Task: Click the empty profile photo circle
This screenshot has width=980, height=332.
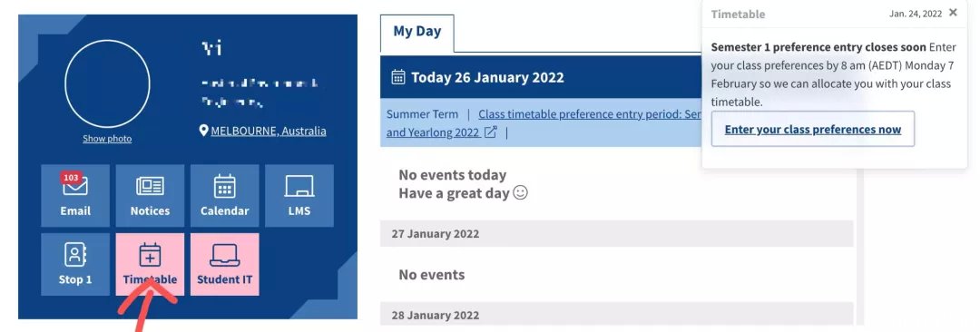Action: (x=107, y=83)
